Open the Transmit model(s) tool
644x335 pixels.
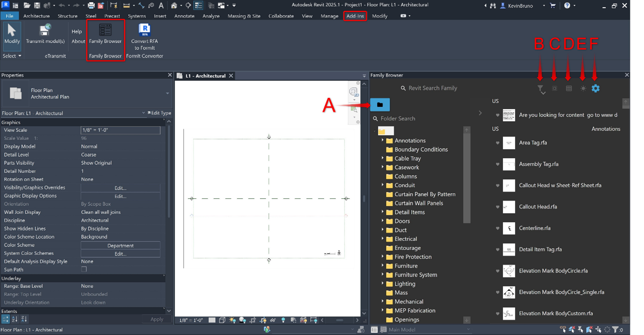point(45,34)
